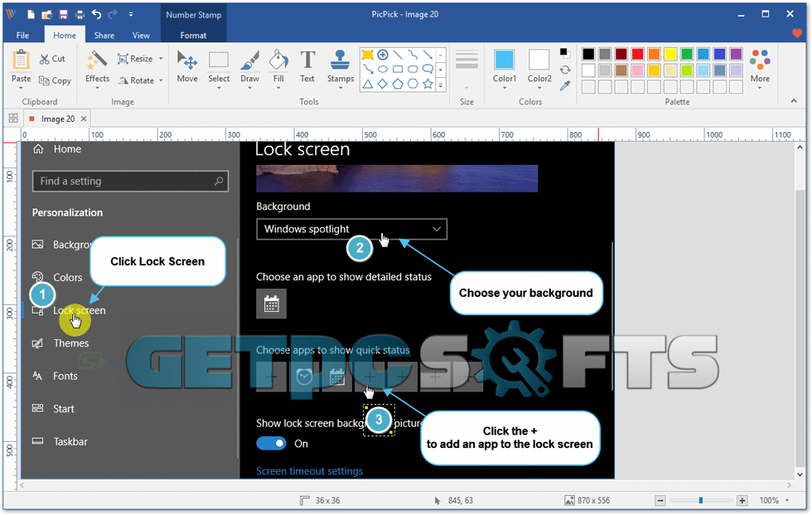Expand the Draw tool dropdown arrow
Screen dimensions: 812x515
pos(249,88)
